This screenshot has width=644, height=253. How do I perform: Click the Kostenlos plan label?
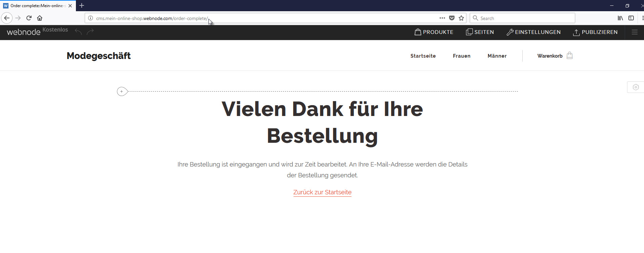click(x=55, y=30)
